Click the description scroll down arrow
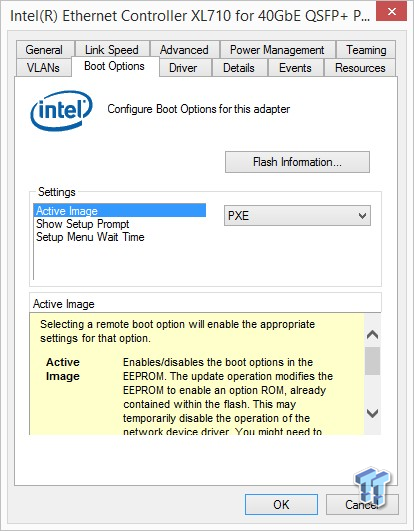This screenshot has height=531, width=414. 372,413
